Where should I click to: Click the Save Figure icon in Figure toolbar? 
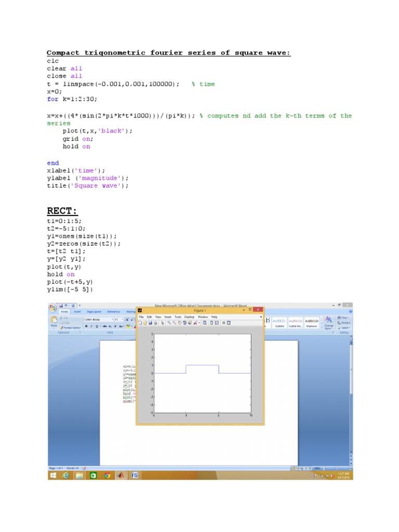tap(150, 323)
